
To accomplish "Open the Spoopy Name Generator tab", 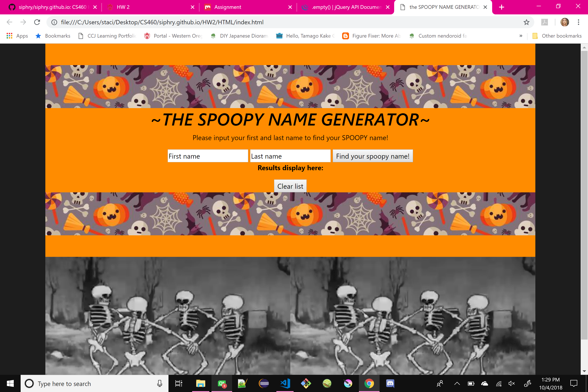I will click(443, 7).
